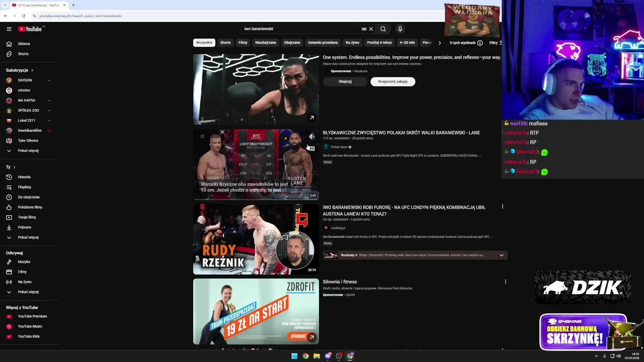Show more filter chips with right arrow
The image size is (644, 362).
[439, 43]
